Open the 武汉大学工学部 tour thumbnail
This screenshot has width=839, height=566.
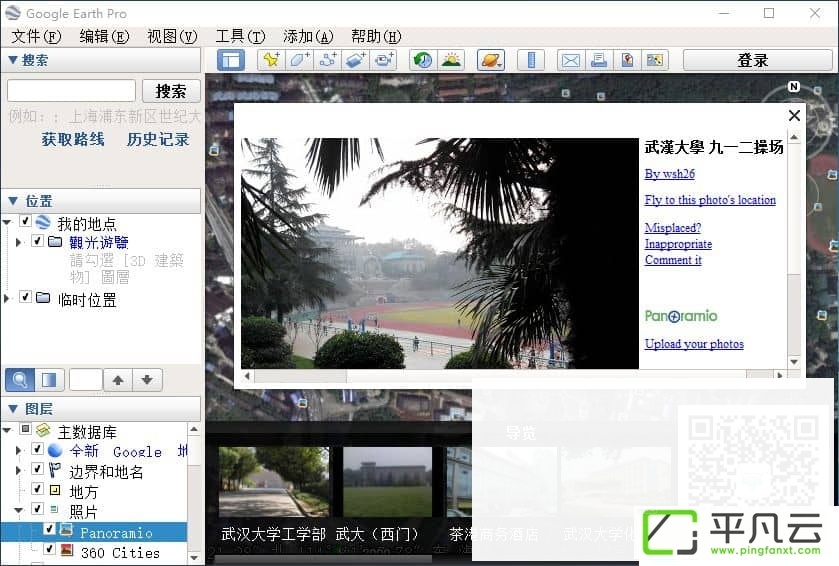[x=273, y=481]
